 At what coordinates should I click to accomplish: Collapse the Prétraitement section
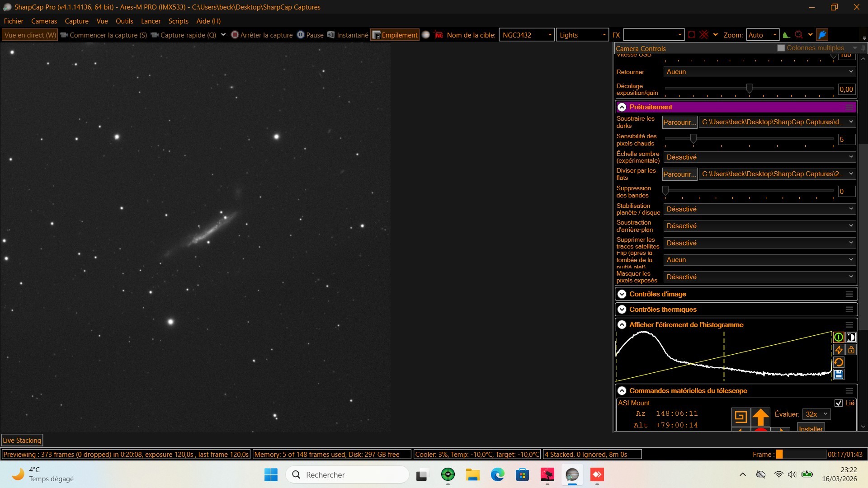622,107
